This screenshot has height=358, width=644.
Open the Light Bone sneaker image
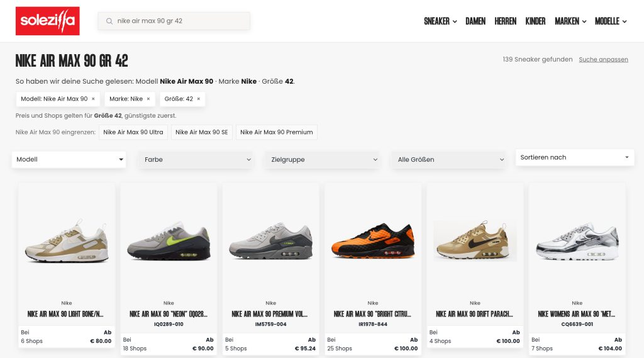coord(67,241)
